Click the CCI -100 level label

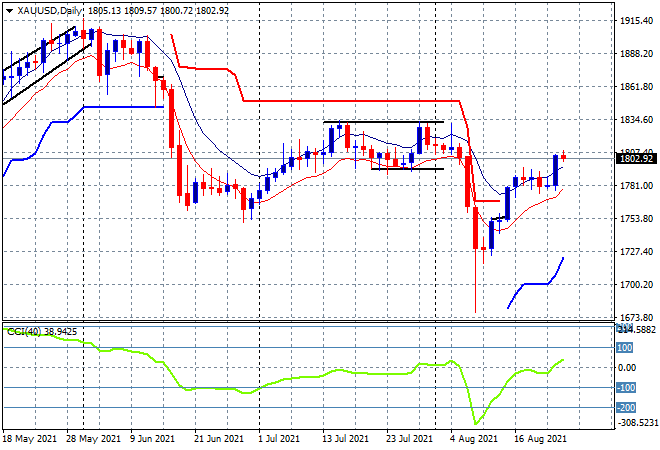[626, 388]
